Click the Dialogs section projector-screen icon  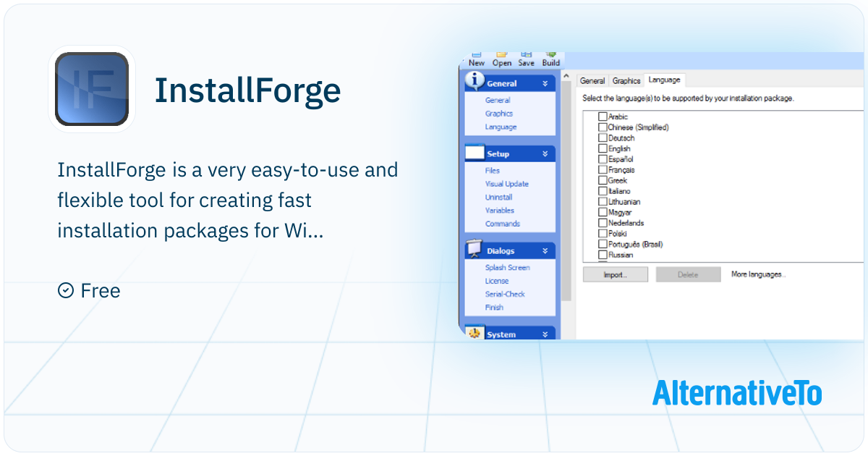click(x=474, y=250)
